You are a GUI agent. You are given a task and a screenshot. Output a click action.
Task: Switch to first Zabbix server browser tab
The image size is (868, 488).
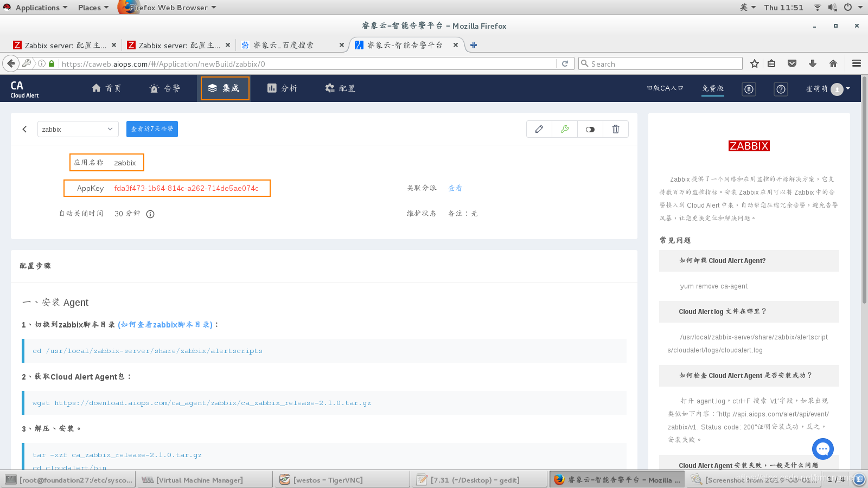(x=65, y=46)
